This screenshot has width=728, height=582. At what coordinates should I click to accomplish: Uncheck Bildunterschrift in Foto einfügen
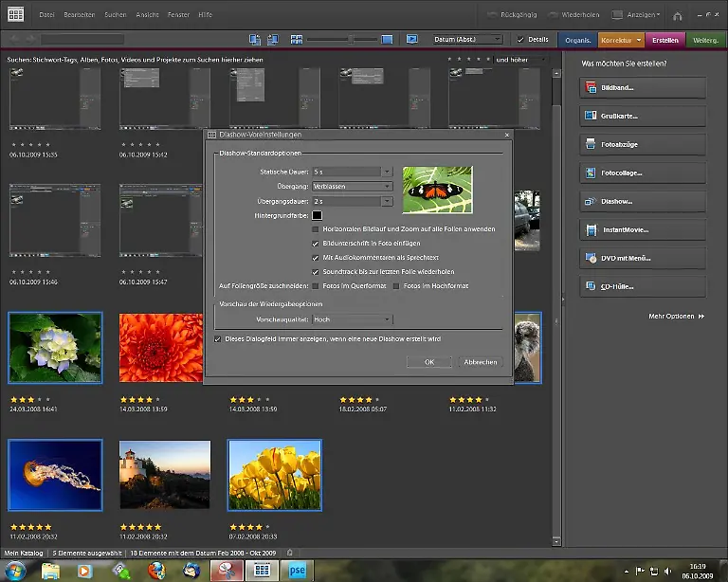coord(316,244)
